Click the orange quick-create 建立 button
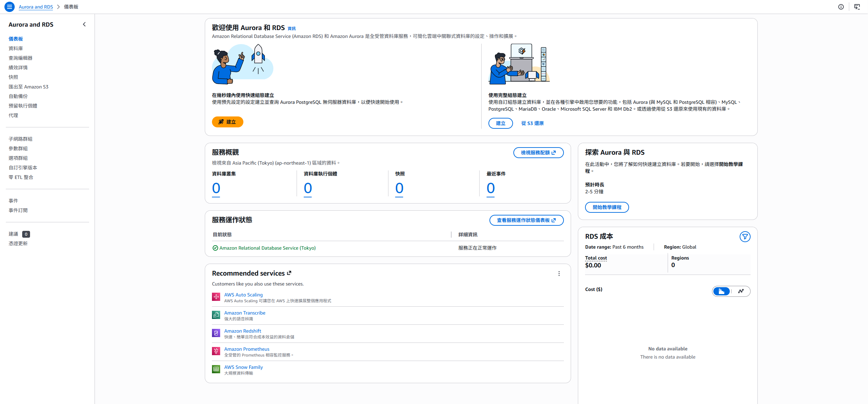This screenshot has height=404, width=868. click(228, 122)
